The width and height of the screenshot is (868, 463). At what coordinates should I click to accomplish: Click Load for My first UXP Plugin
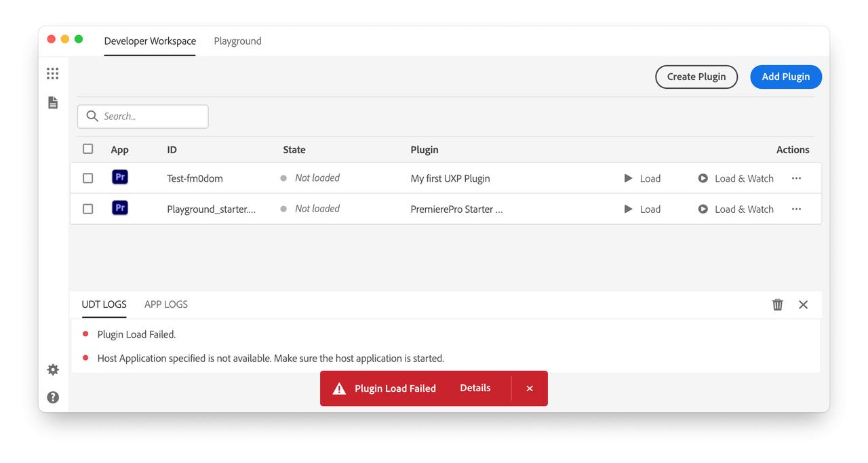click(642, 178)
